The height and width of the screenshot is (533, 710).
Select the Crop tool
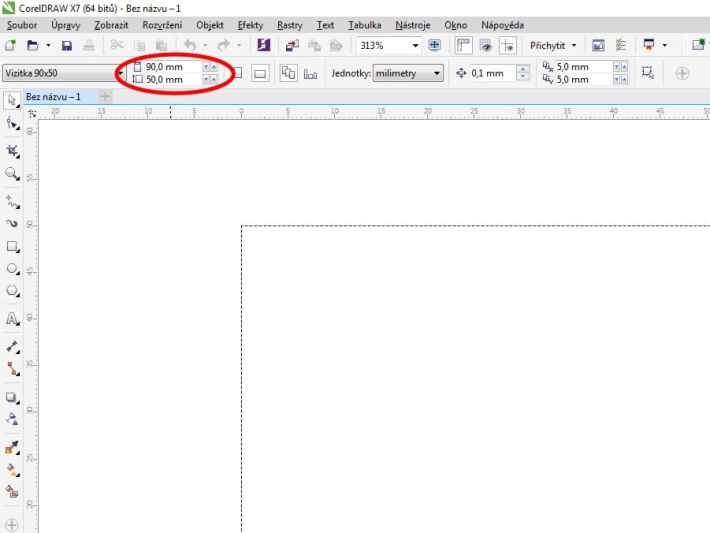tap(12, 151)
